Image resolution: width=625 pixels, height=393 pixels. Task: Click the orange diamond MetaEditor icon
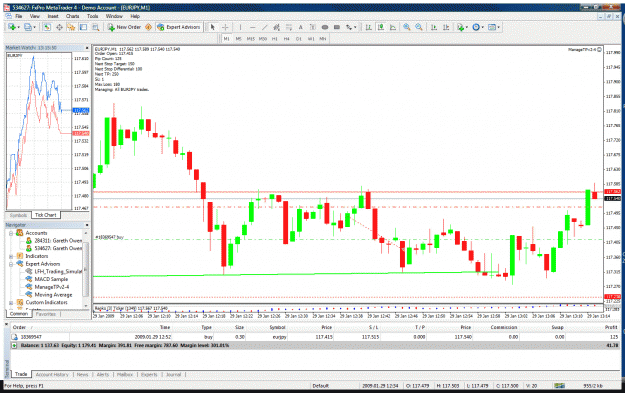148,27
